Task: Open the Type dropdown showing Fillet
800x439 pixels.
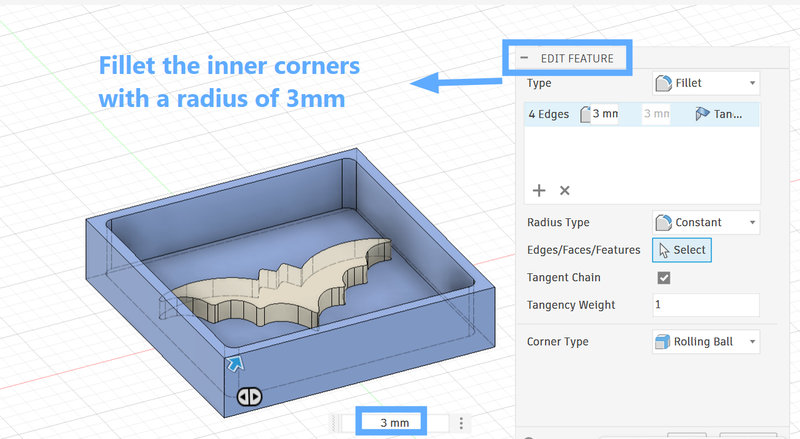Action: tap(706, 83)
